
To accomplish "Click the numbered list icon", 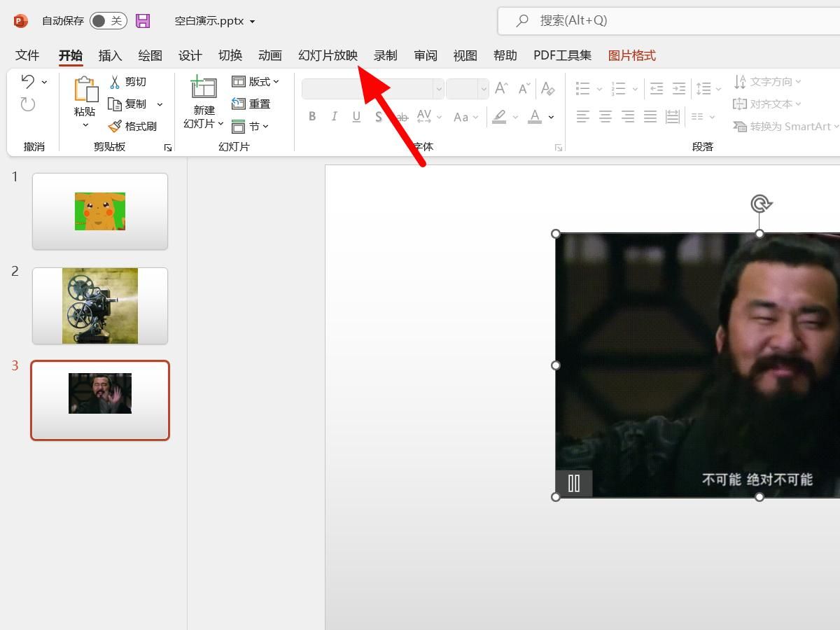I will coord(618,88).
